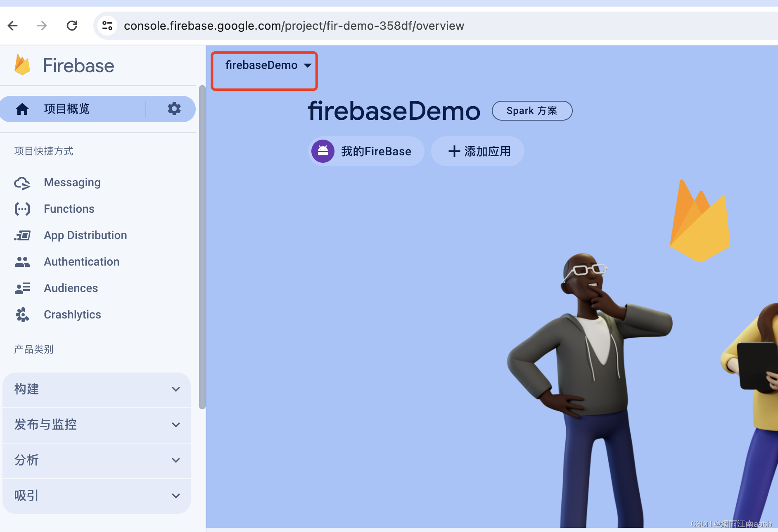Click the browser back arrow
Image resolution: width=778 pixels, height=532 pixels.
tap(13, 26)
